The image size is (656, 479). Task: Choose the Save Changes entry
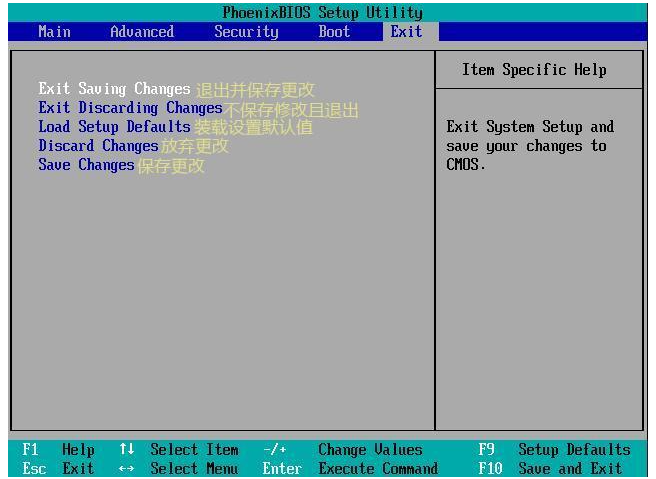pos(86,165)
